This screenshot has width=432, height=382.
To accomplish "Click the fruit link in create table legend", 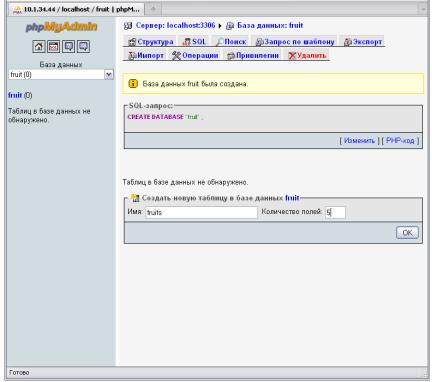I will pyautogui.click(x=292, y=198).
